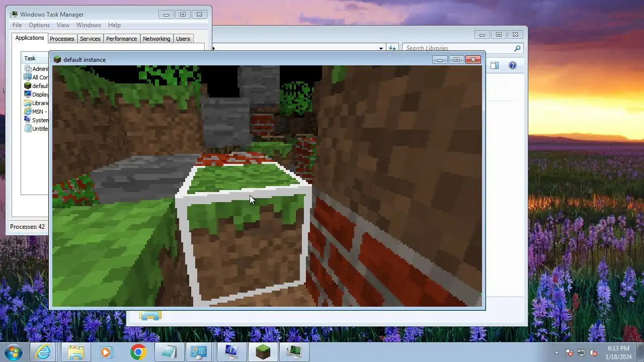The width and height of the screenshot is (644, 362).
Task: Close the default instance game window
Action: 473,60
